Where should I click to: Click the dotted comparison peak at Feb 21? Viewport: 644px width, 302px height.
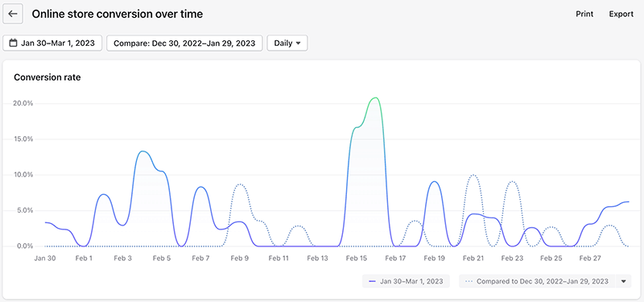(x=473, y=175)
